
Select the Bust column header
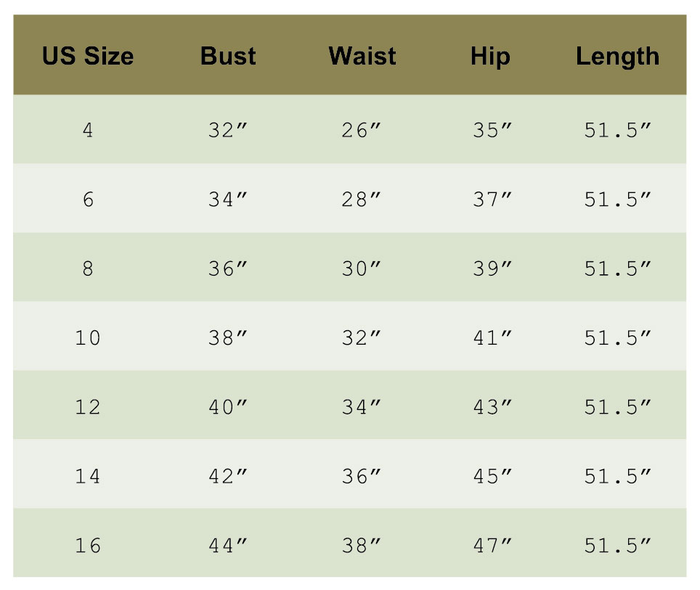(228, 56)
